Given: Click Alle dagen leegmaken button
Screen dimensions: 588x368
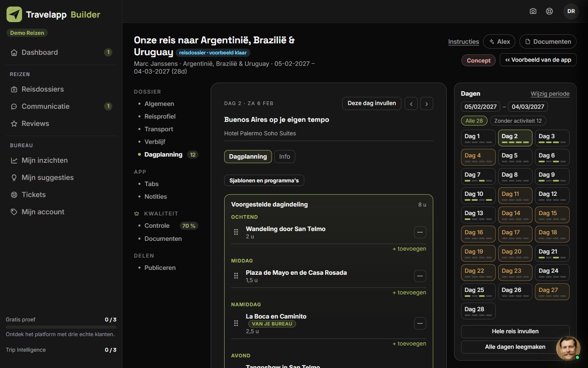Looking at the screenshot, I should 515,347.
